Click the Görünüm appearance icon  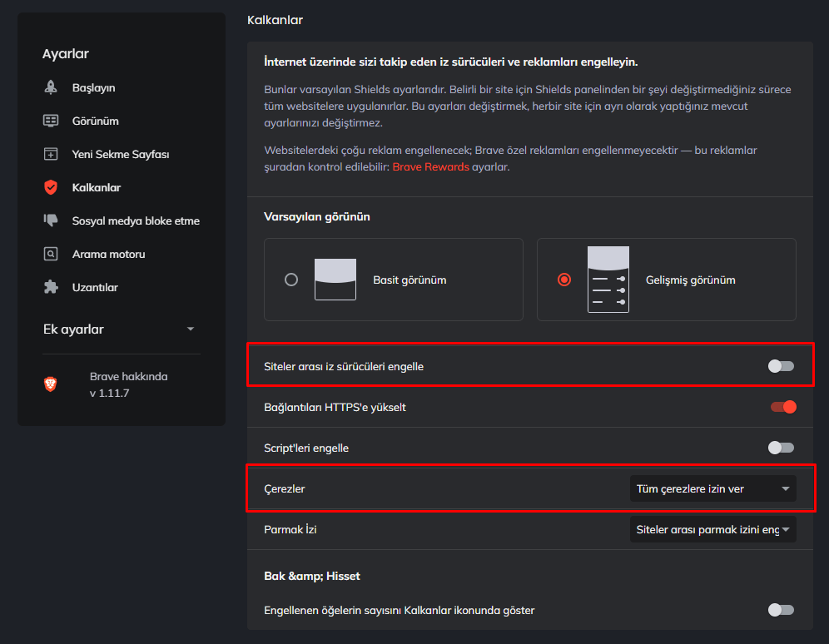(51, 121)
